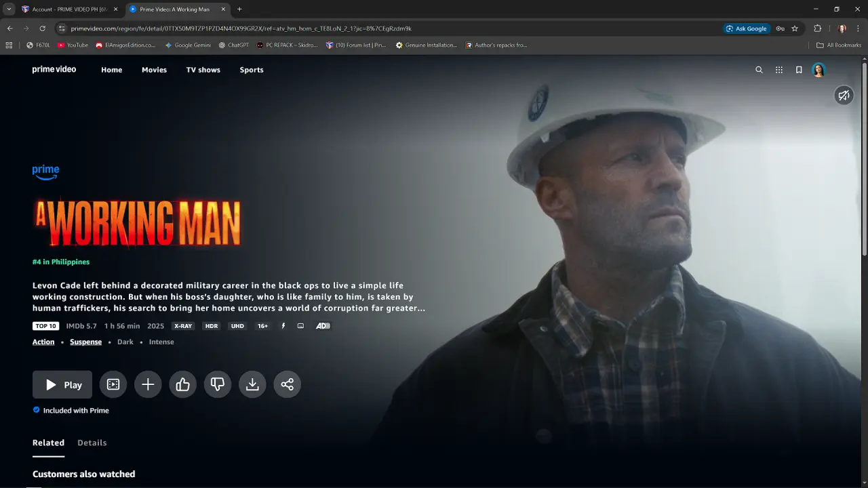Open a new browser tab

239,9
